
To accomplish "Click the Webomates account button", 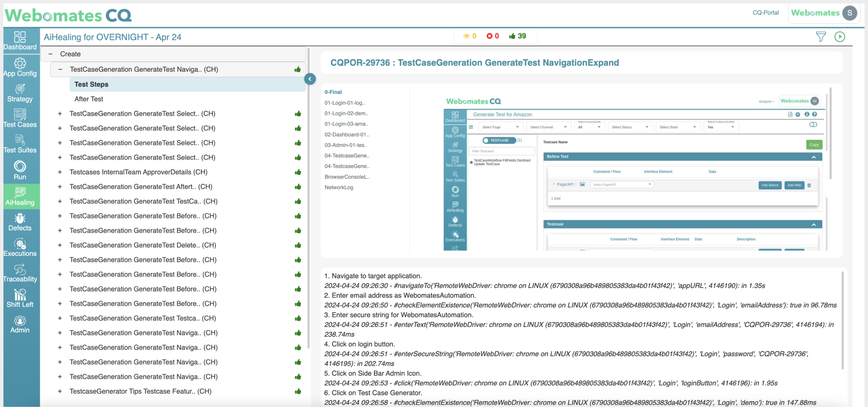I will pyautogui.click(x=824, y=13).
